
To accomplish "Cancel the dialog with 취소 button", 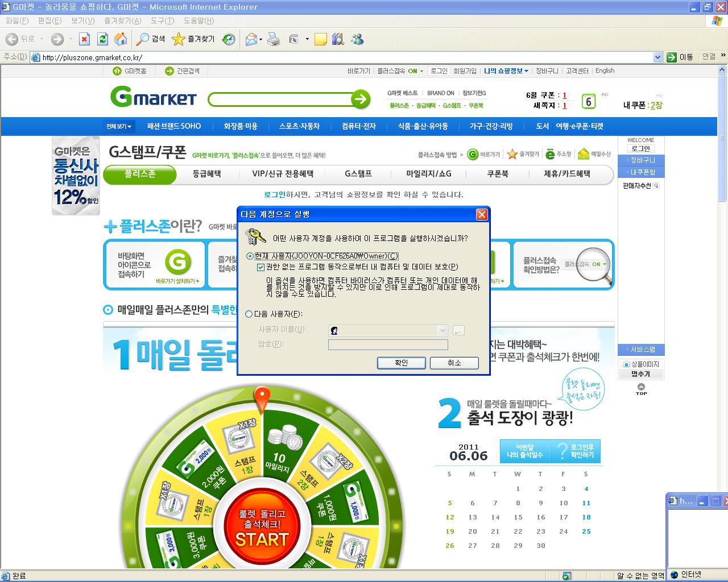I will point(454,363).
